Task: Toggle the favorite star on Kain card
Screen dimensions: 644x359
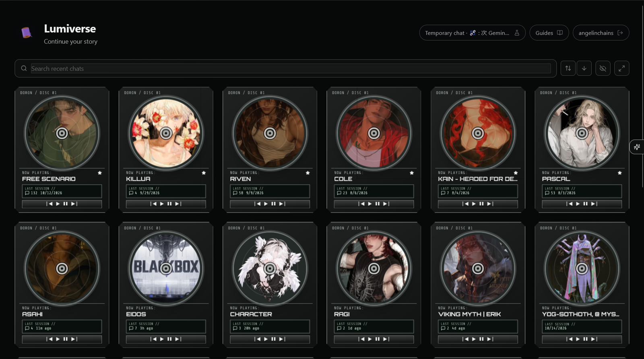Action: point(516,173)
